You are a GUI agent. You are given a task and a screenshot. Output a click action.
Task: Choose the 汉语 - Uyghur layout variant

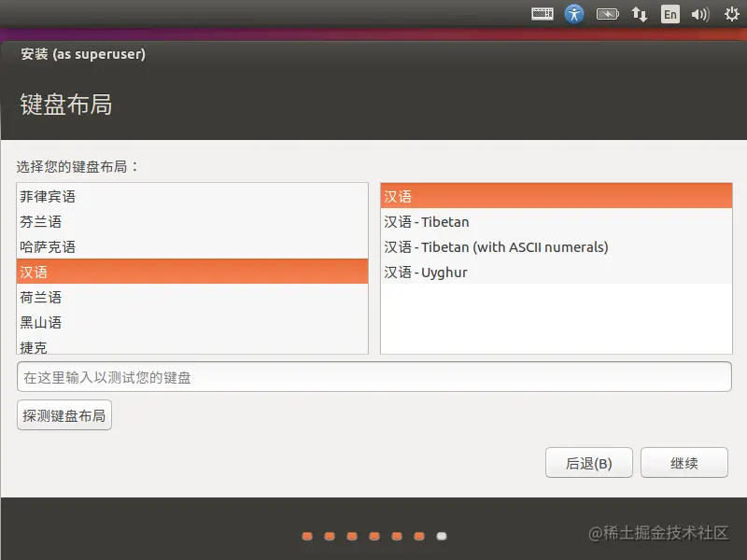click(x=556, y=272)
